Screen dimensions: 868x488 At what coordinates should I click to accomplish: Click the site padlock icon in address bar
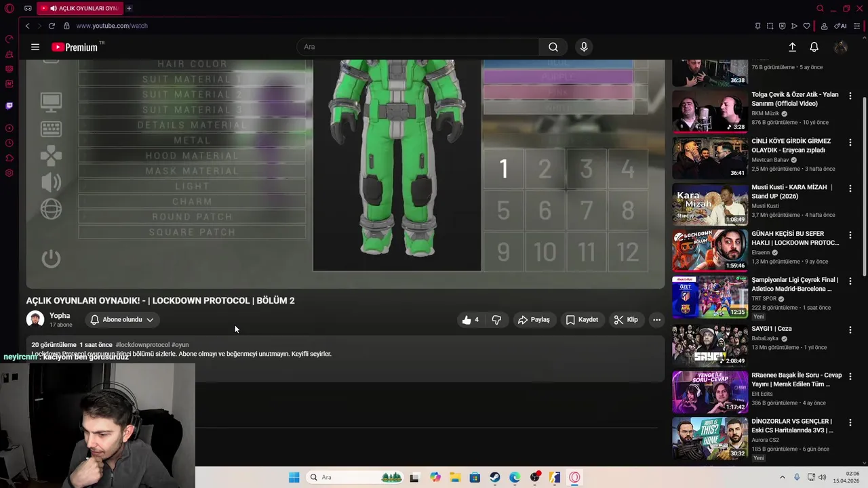[66, 26]
